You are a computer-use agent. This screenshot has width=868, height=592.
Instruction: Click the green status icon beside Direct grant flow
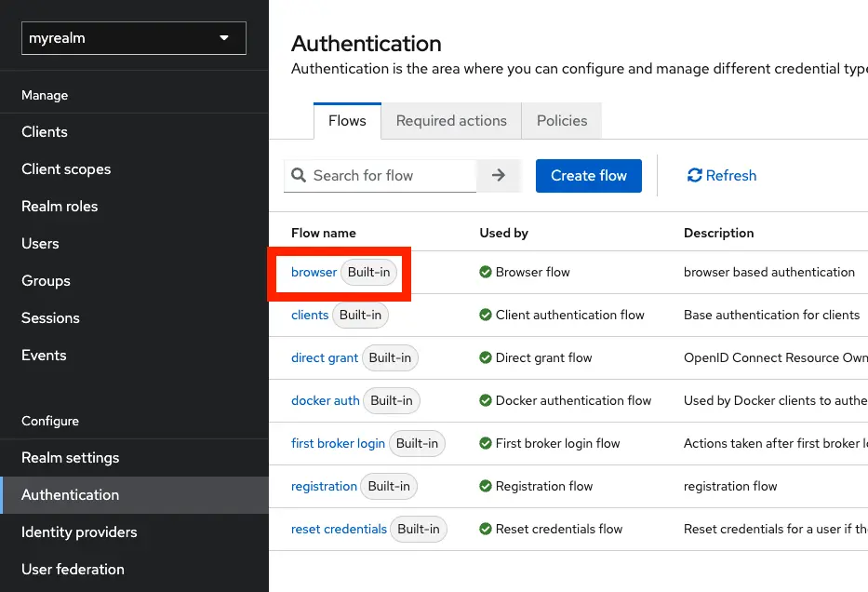pyautogui.click(x=485, y=357)
